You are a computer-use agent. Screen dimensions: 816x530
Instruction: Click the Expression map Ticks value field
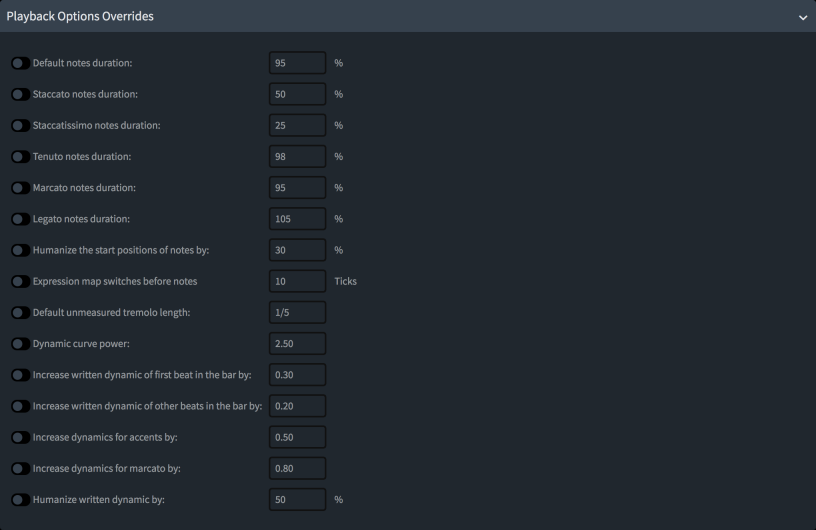point(297,281)
